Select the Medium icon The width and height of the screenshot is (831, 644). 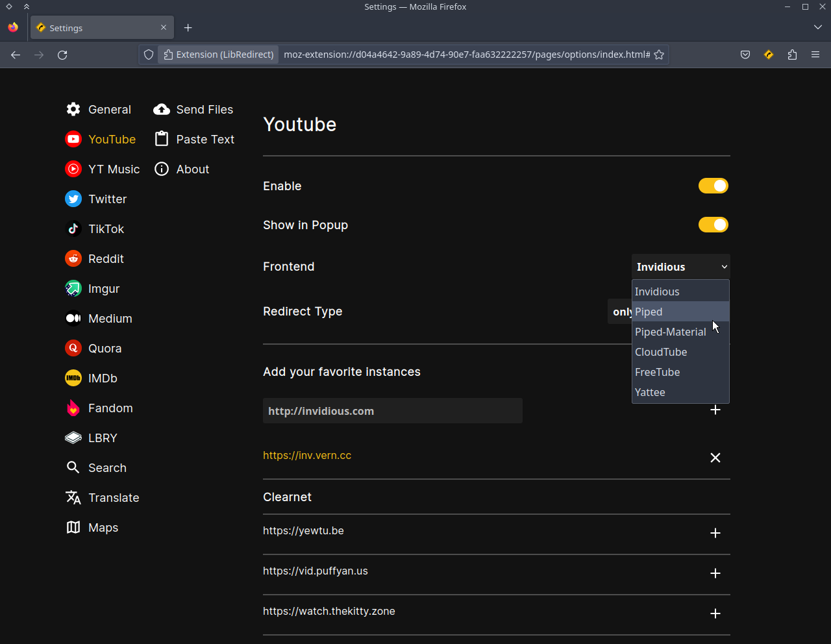[x=73, y=318]
